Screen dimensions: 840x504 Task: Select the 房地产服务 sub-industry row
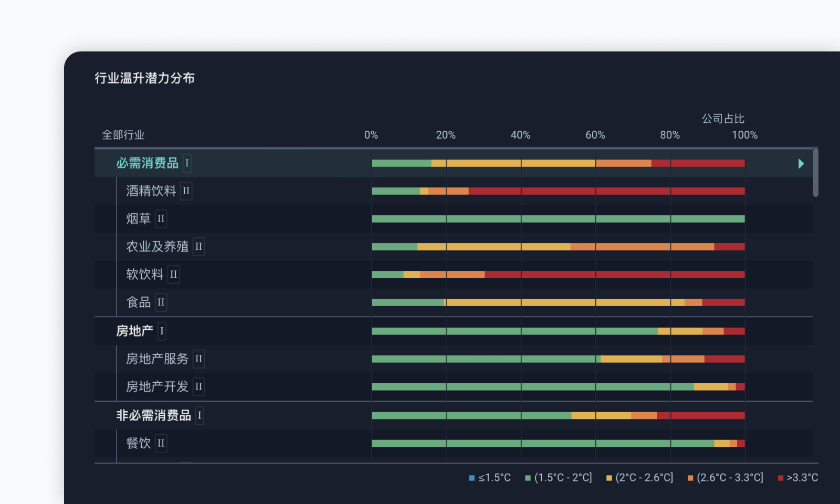click(454, 359)
